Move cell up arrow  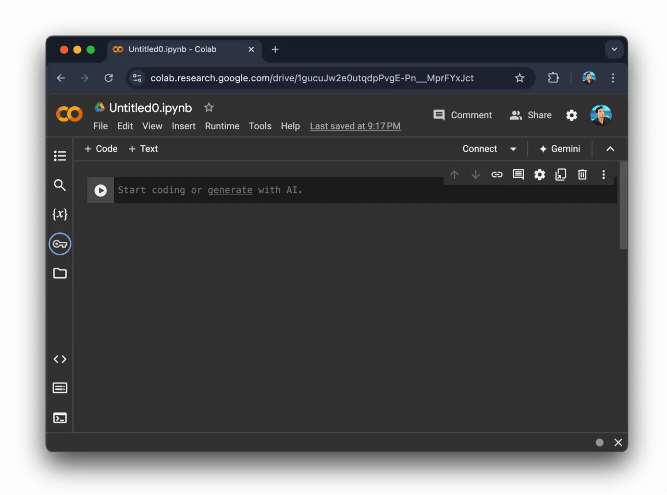(454, 175)
